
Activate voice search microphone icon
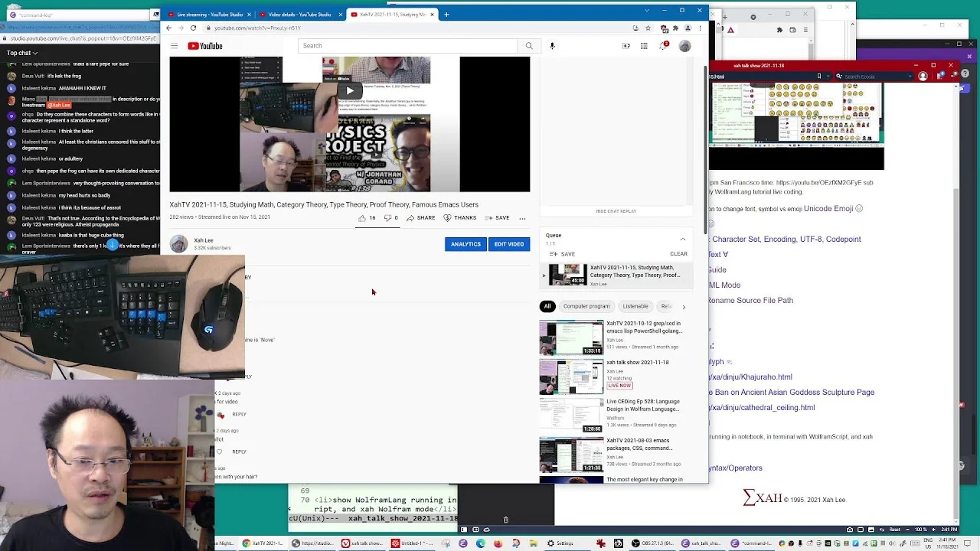click(552, 46)
